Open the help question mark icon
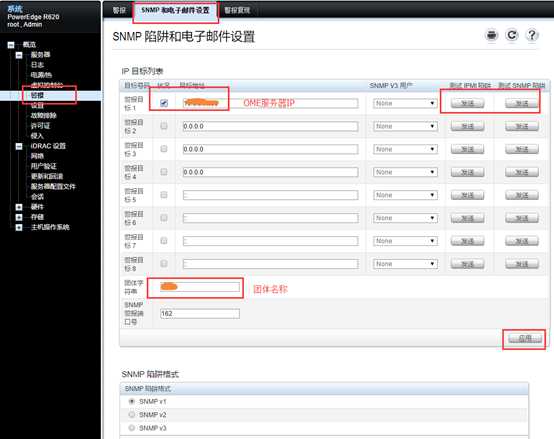The image size is (554, 439). coord(532,35)
